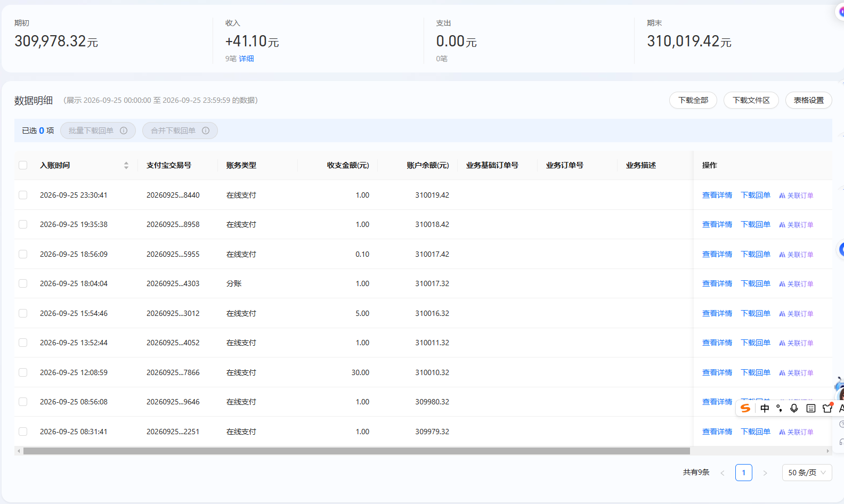The image size is (844, 504).
Task: Click the Sogou input method logo
Action: [x=745, y=408]
